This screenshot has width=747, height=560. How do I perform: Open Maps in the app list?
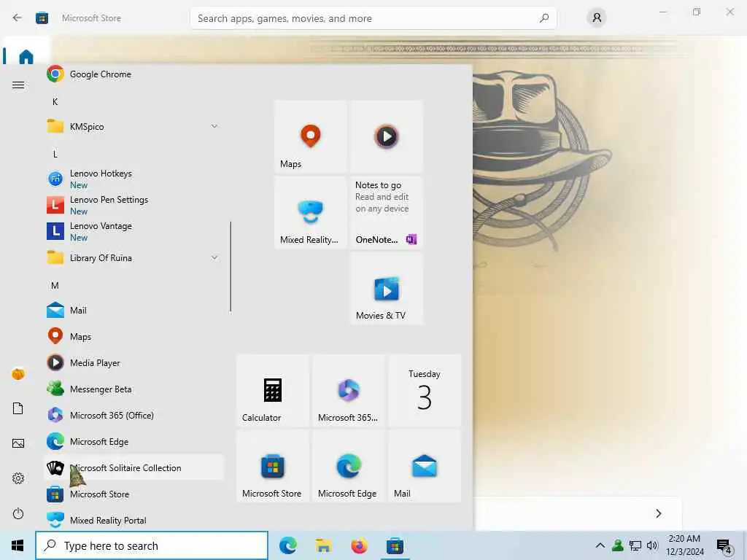(x=133, y=337)
